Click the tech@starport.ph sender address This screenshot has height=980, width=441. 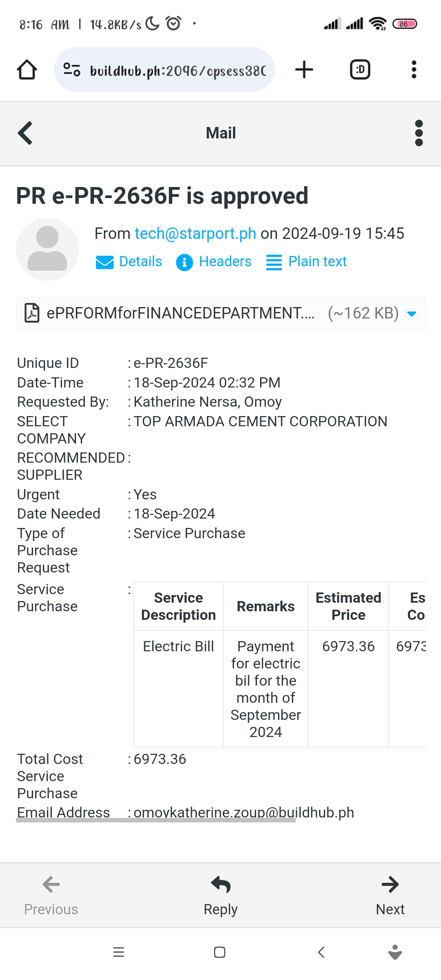[x=195, y=234]
